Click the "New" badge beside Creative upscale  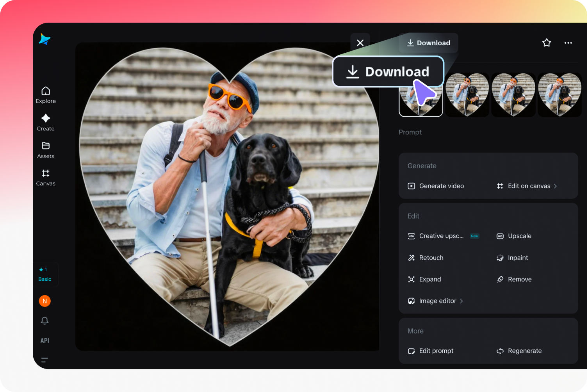pos(474,236)
